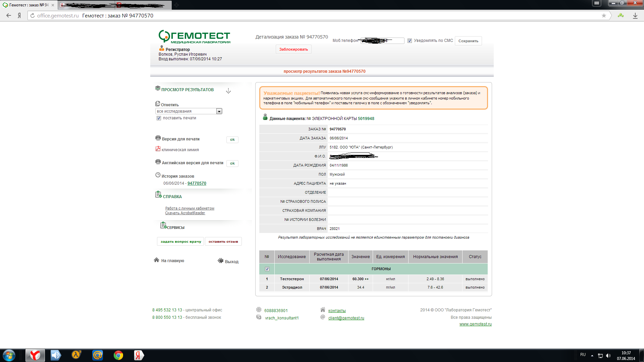Show hidden system tray icons arrow
The height and width of the screenshot is (362, 644).
point(592,355)
